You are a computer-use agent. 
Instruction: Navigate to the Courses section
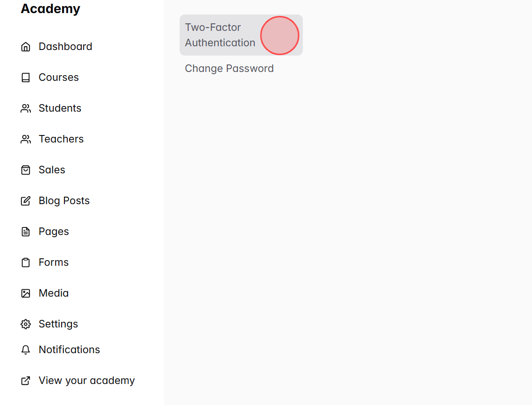tap(58, 77)
